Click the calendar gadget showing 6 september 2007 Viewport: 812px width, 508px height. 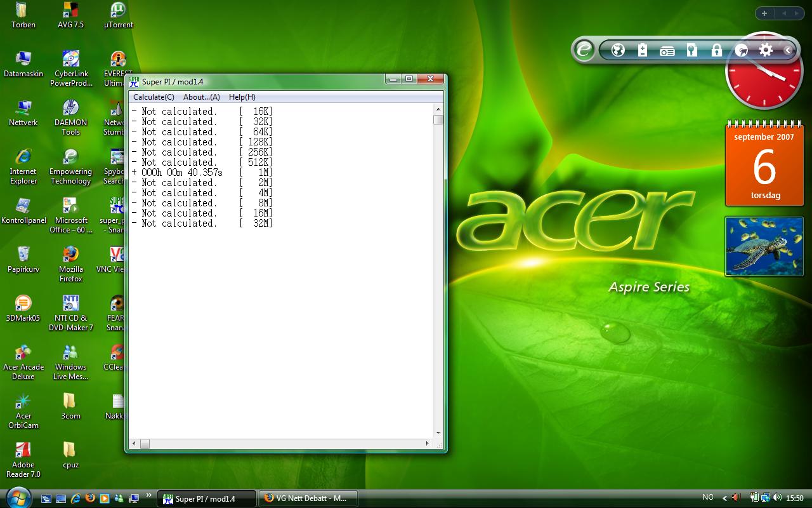(x=764, y=163)
